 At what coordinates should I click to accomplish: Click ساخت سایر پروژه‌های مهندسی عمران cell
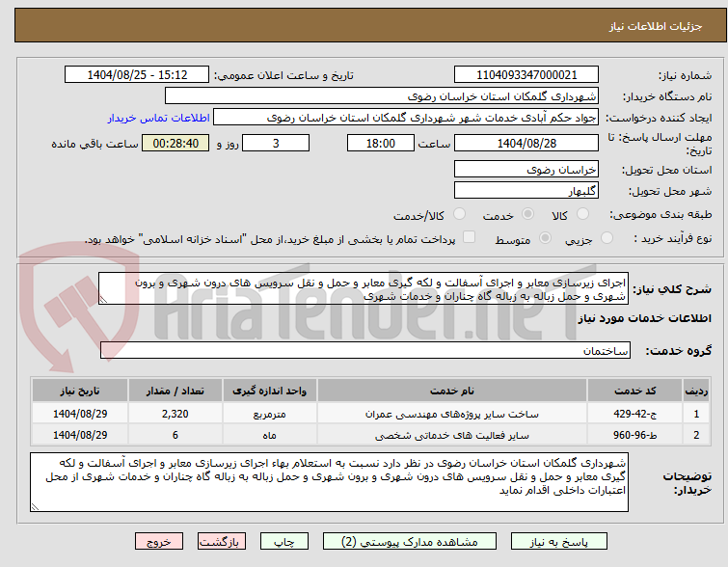(452, 414)
